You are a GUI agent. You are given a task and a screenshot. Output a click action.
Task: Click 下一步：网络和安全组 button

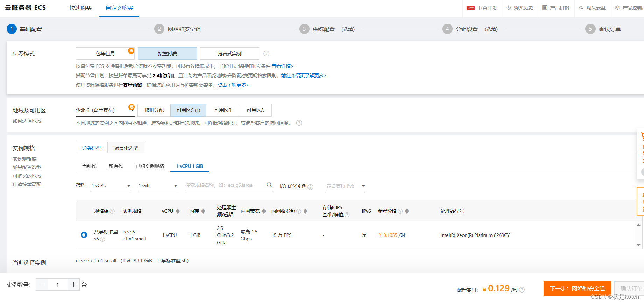click(577, 288)
